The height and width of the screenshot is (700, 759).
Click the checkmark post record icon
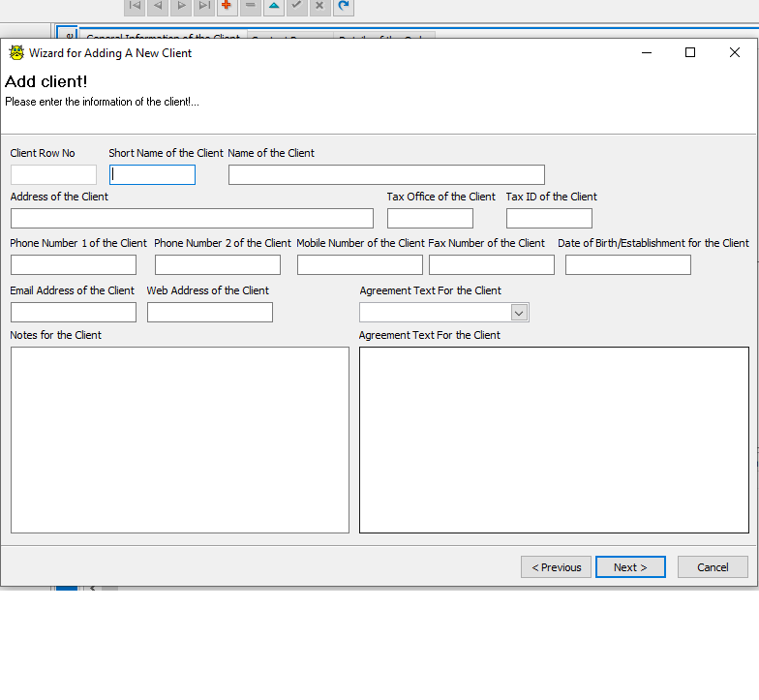(x=296, y=7)
